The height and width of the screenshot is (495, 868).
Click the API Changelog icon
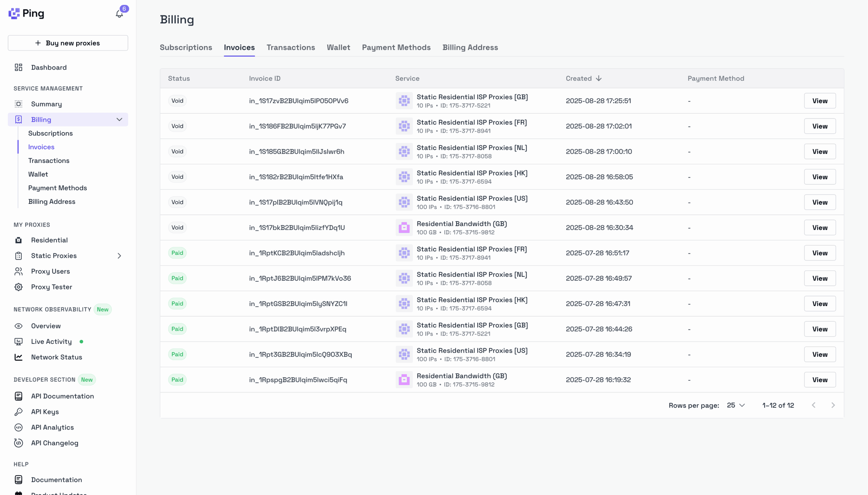(18, 443)
